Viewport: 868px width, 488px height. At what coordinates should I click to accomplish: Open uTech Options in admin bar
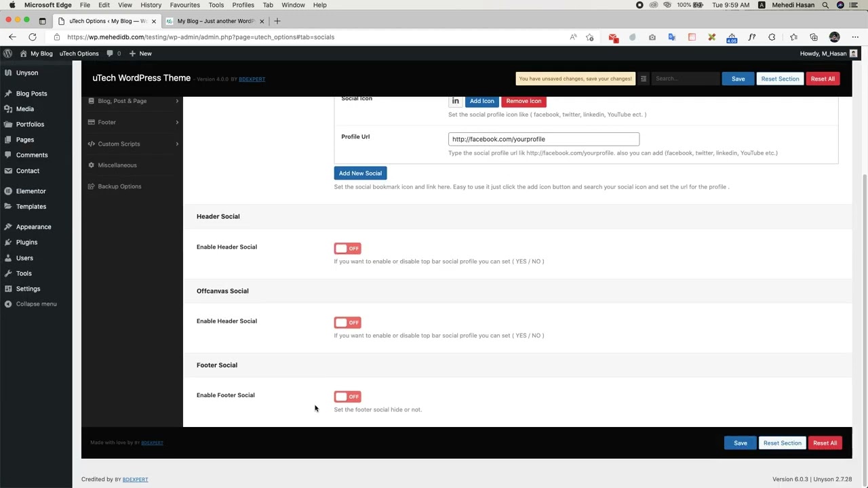click(x=79, y=54)
